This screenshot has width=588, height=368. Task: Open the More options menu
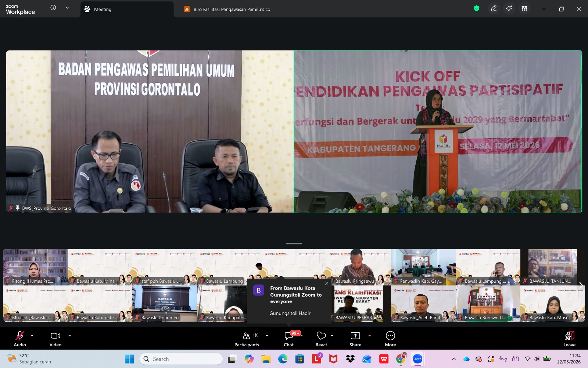[390, 339]
